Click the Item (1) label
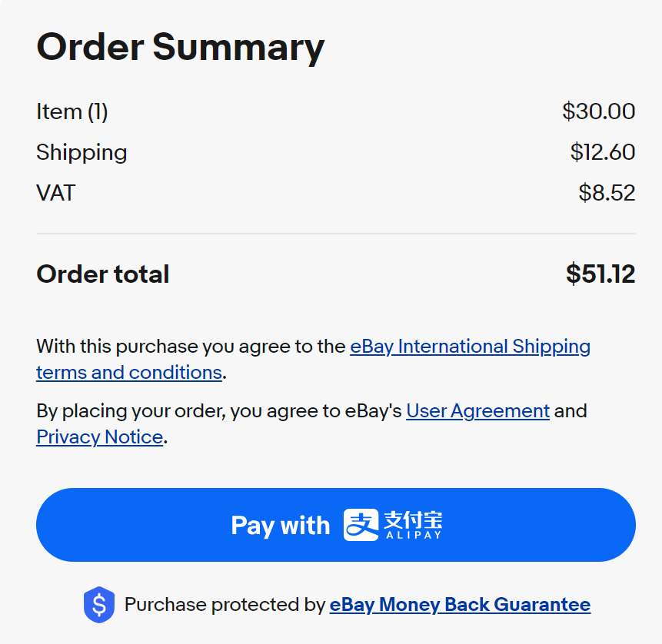 (x=72, y=112)
